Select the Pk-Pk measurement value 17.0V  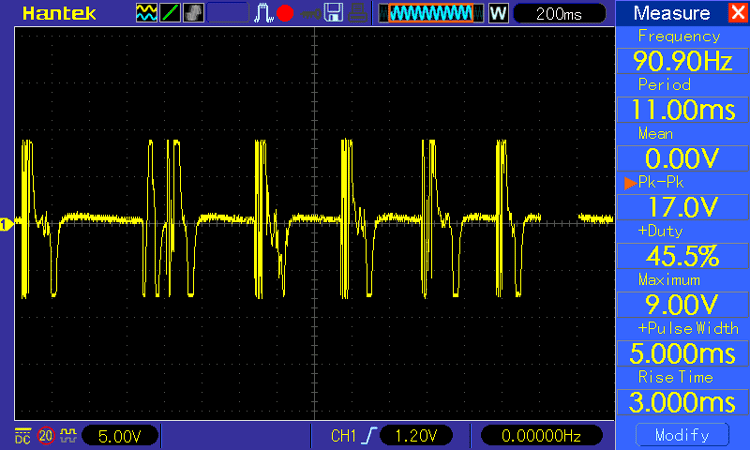click(x=683, y=207)
